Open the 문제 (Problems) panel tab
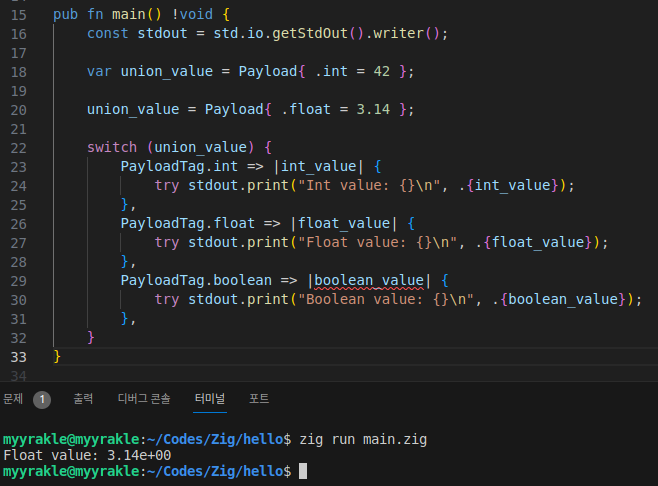Screen dimensions: 658x486 click(13, 398)
